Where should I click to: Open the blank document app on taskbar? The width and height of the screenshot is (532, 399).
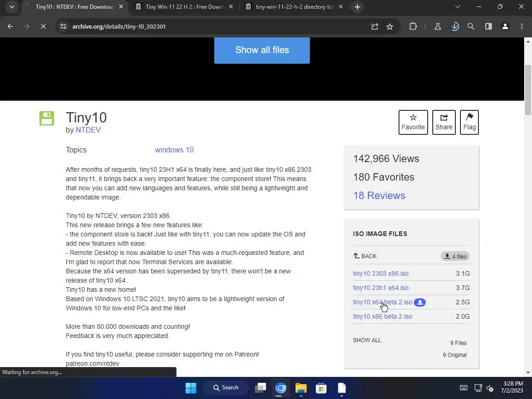[x=342, y=388]
